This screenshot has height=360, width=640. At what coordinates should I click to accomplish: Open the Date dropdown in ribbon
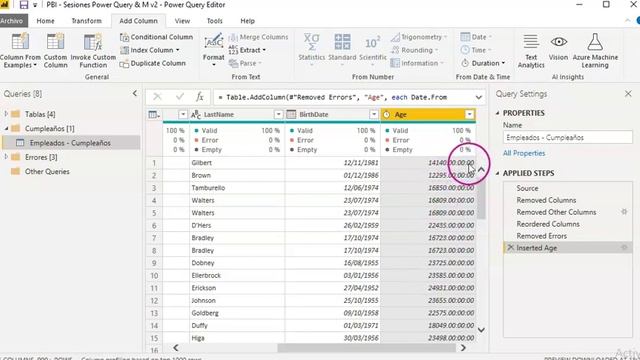[x=476, y=37]
